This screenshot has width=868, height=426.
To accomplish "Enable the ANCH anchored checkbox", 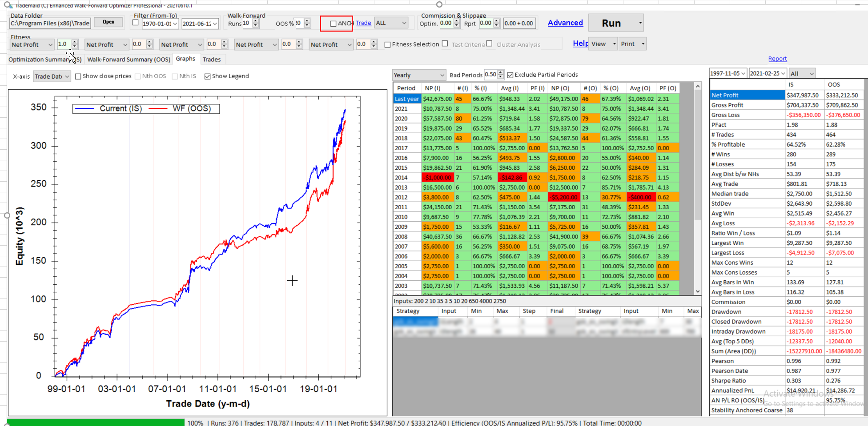I will [x=333, y=24].
